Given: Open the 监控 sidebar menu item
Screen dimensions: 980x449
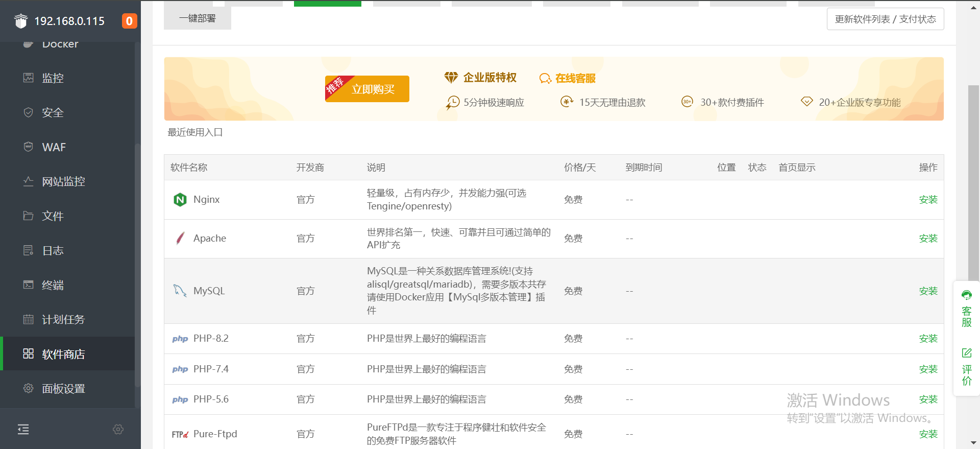Looking at the screenshot, I should click(67, 78).
